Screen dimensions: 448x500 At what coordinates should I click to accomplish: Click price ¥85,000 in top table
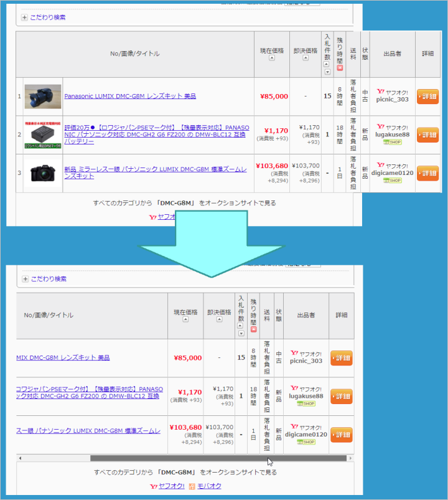274,97
